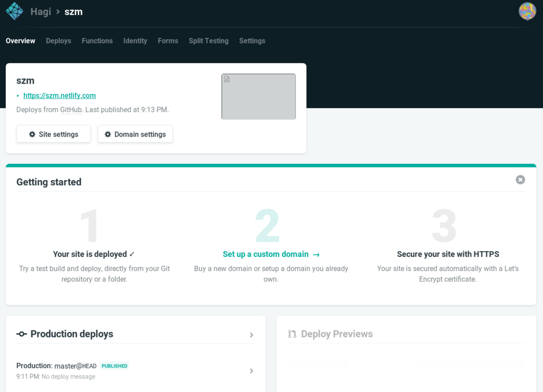Switch to Split Testing tab
Viewport: 543px width, 392px height.
click(208, 41)
